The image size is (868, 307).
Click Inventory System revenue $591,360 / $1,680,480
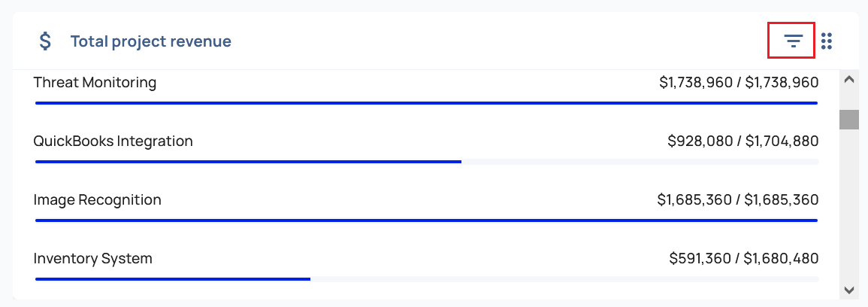pyautogui.click(x=743, y=258)
